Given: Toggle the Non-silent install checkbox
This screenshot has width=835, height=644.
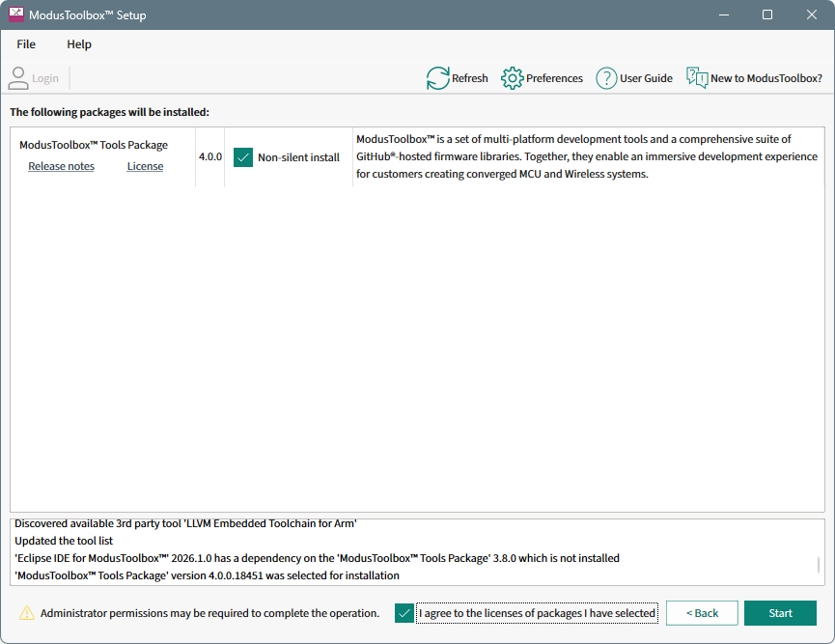Looking at the screenshot, I should pyautogui.click(x=243, y=157).
